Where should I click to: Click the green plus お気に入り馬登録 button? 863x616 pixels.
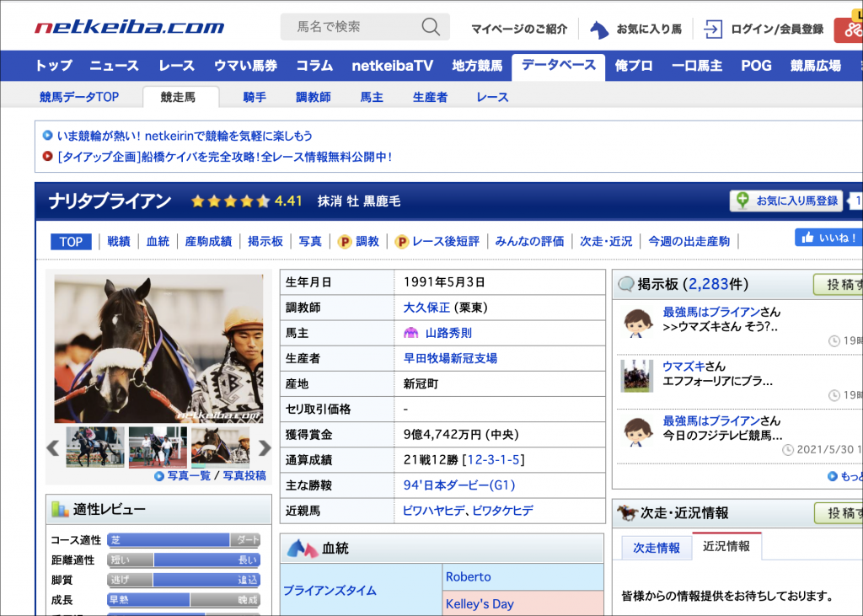pos(787,201)
